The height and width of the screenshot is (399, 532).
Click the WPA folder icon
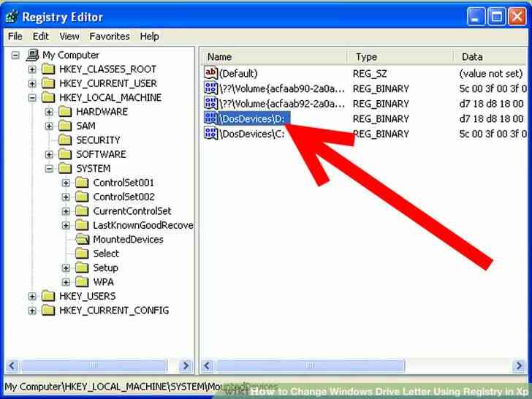(x=82, y=282)
